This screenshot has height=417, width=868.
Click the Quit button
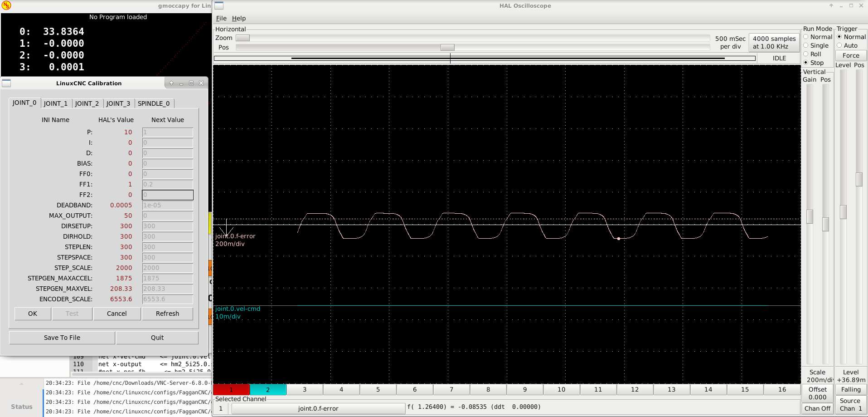pyautogui.click(x=157, y=338)
